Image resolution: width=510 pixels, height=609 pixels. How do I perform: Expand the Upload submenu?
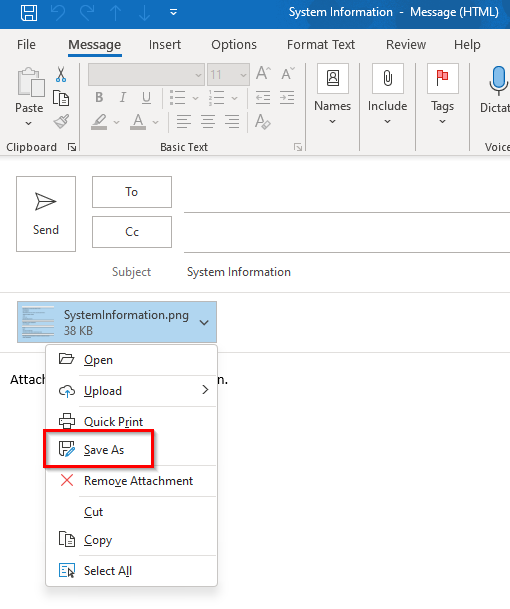(131, 391)
